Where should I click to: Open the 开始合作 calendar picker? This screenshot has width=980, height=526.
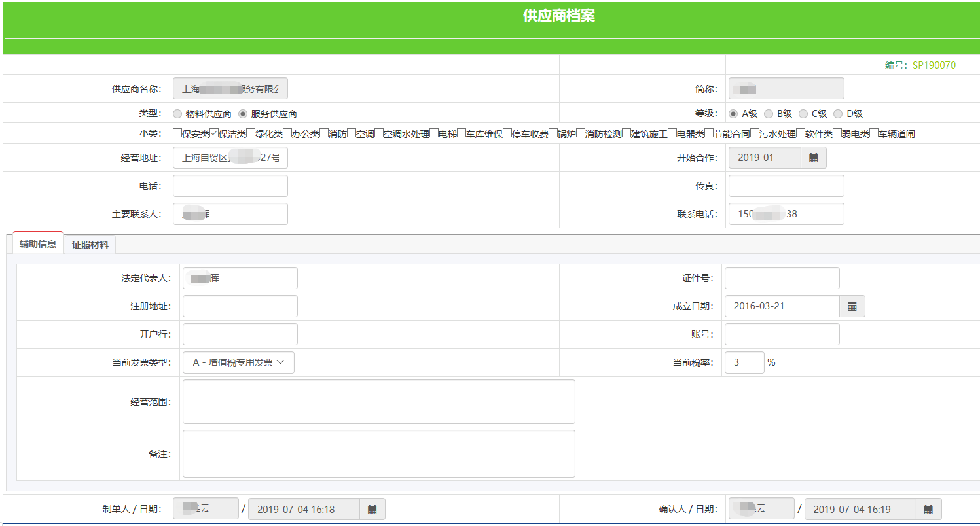(x=814, y=158)
